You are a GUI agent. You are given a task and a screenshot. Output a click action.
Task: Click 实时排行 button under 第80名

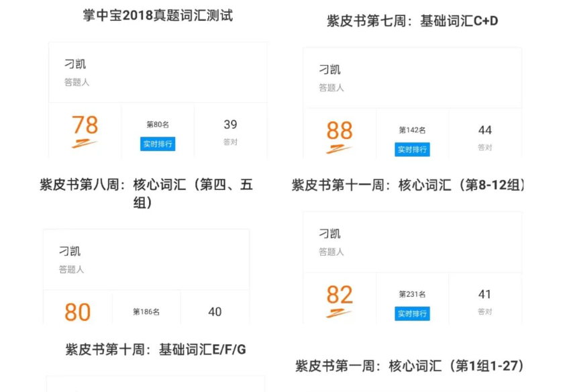(x=158, y=144)
